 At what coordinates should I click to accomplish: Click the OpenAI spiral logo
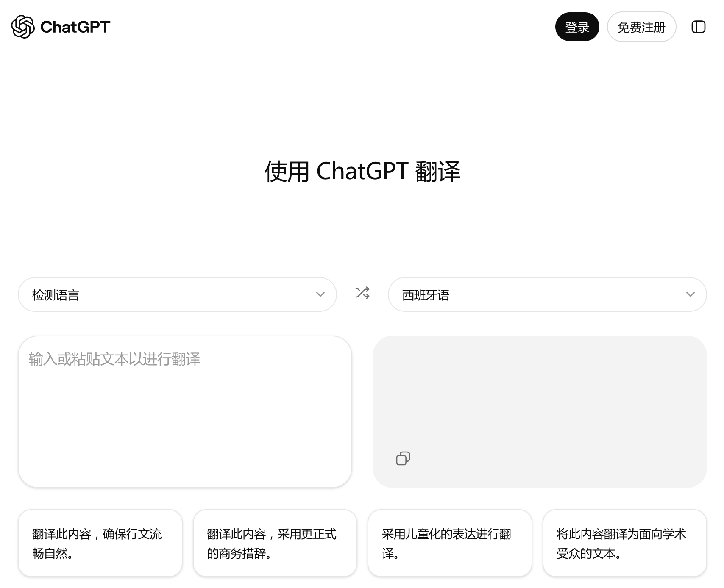[23, 27]
